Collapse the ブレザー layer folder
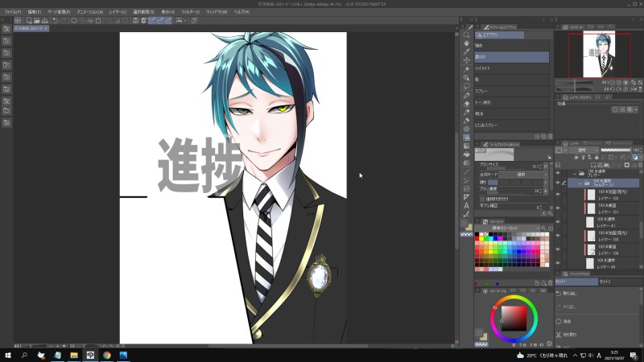The image size is (644, 362). (x=575, y=173)
